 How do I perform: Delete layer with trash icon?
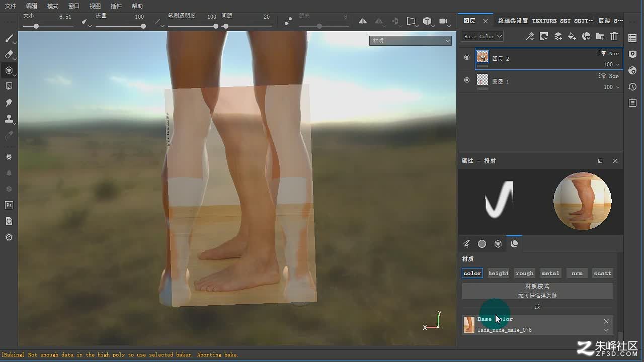[x=614, y=36]
